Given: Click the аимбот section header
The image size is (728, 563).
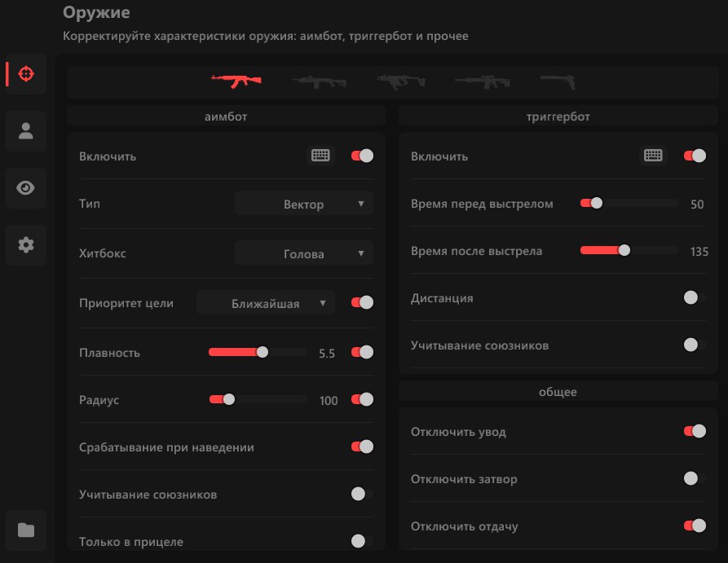Looking at the screenshot, I should 226,117.
